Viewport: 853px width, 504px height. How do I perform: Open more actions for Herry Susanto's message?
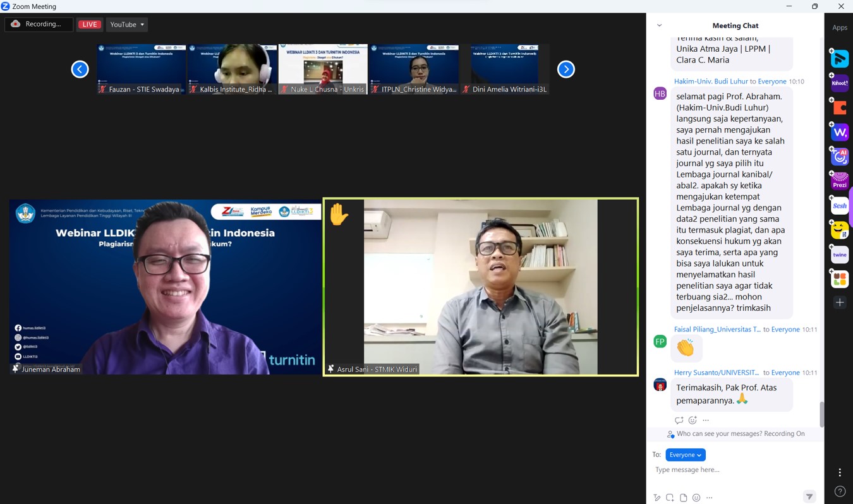point(706,420)
